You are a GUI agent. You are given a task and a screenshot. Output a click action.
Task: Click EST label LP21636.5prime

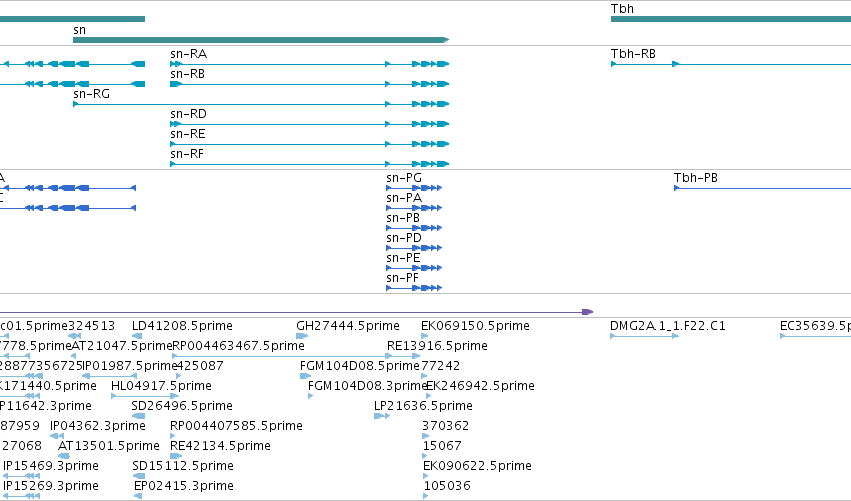point(423,406)
